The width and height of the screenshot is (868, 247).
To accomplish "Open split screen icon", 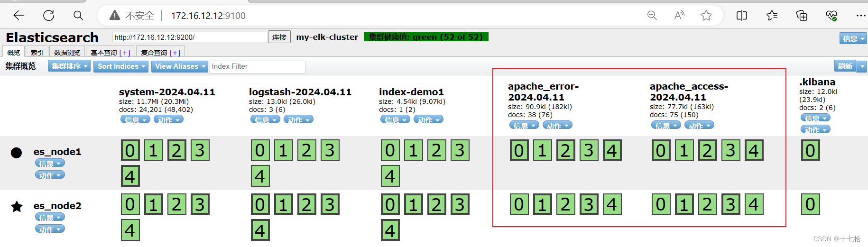I will tap(742, 16).
